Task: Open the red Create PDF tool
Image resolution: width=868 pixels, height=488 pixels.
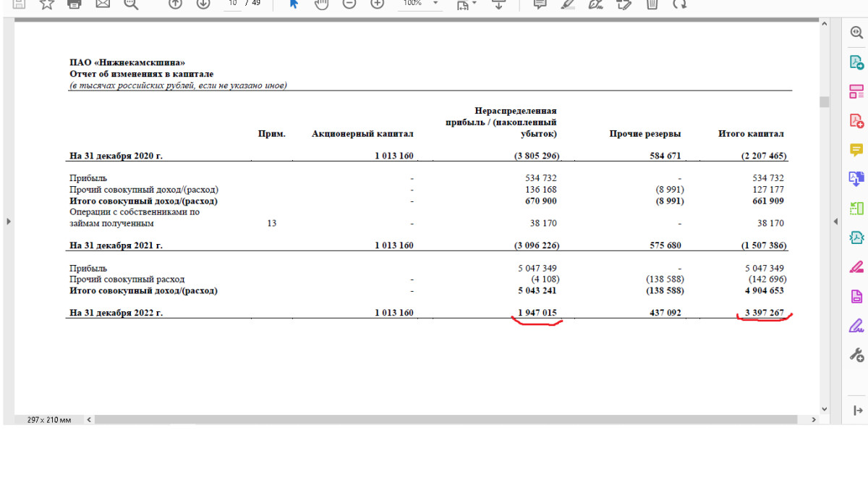Action: (856, 121)
